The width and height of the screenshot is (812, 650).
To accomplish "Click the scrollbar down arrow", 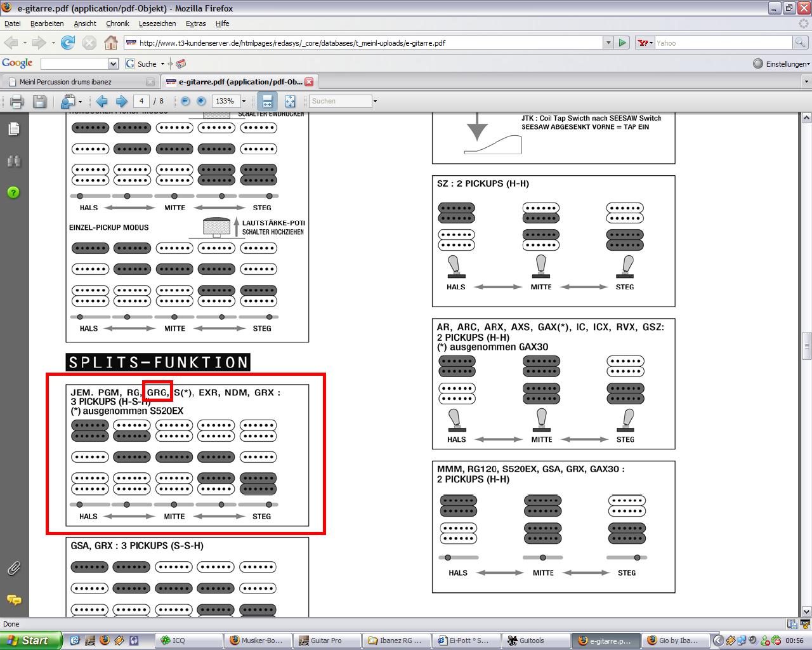I will (x=806, y=611).
